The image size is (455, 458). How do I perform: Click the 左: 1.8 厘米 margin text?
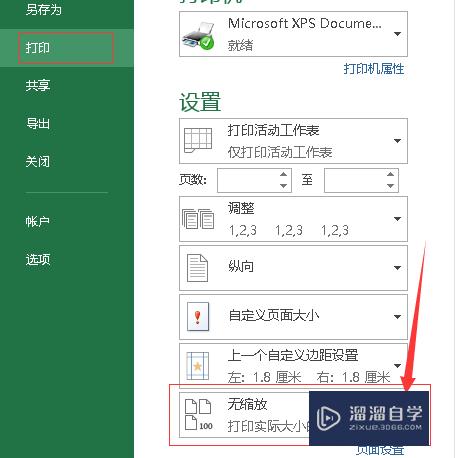coord(265,377)
